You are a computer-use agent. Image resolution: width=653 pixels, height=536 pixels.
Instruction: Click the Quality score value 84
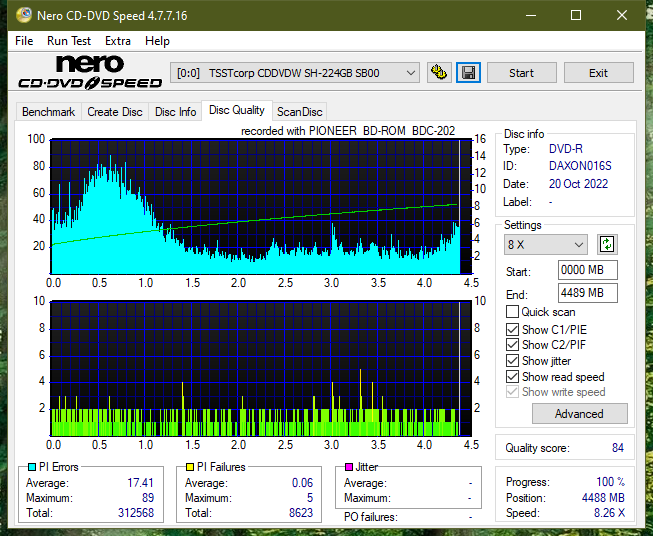(618, 448)
